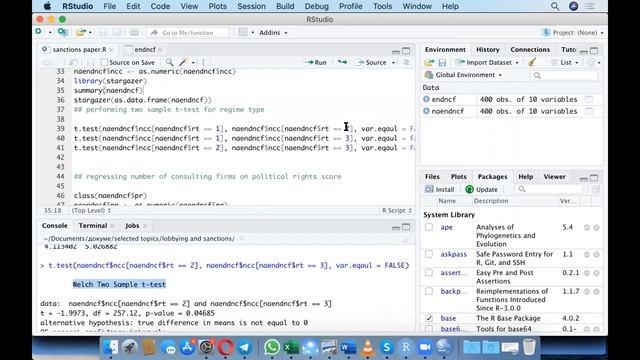Load workspace folder icon in Environment
Screen dimensions: 640x360
[x=429, y=62]
